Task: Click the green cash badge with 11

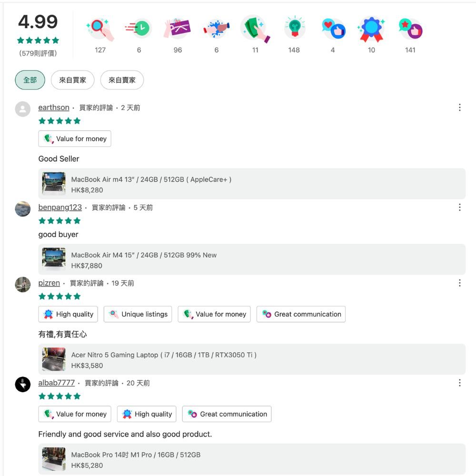Action: point(255,30)
